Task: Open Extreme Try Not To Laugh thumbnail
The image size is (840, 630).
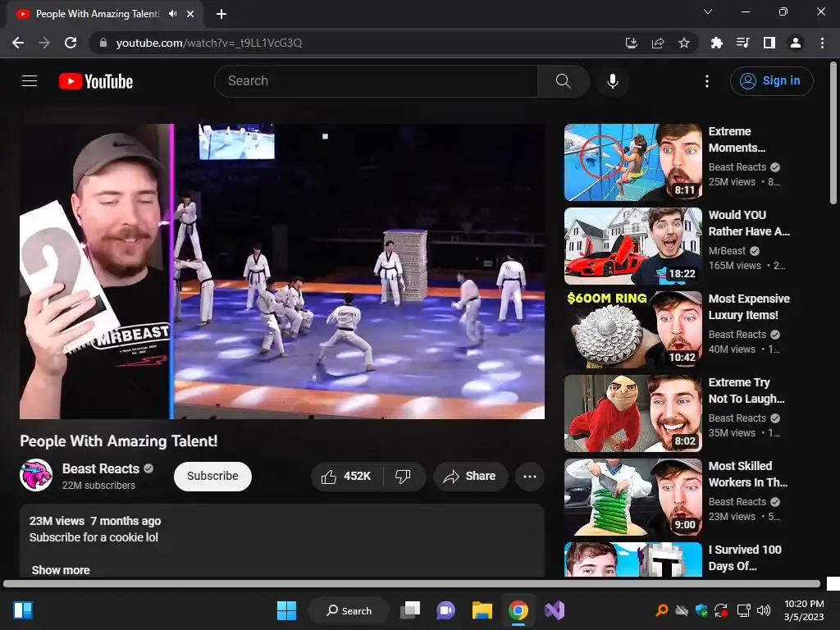Action: [x=633, y=413]
